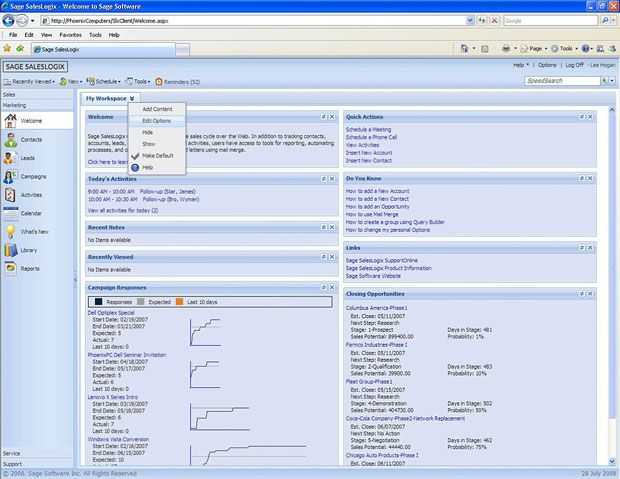
Task: Select Edit Options from the menu
Action: click(x=157, y=121)
